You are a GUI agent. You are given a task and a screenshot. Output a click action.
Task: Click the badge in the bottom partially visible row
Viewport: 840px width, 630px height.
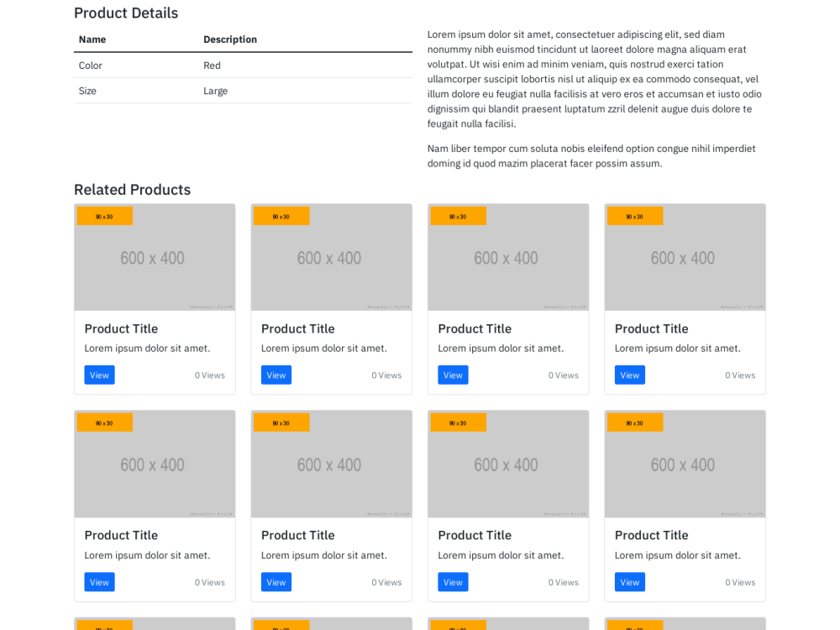104,625
